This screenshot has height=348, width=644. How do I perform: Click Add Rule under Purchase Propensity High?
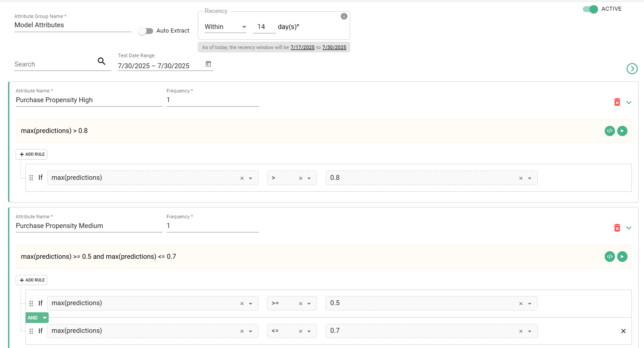(32, 154)
